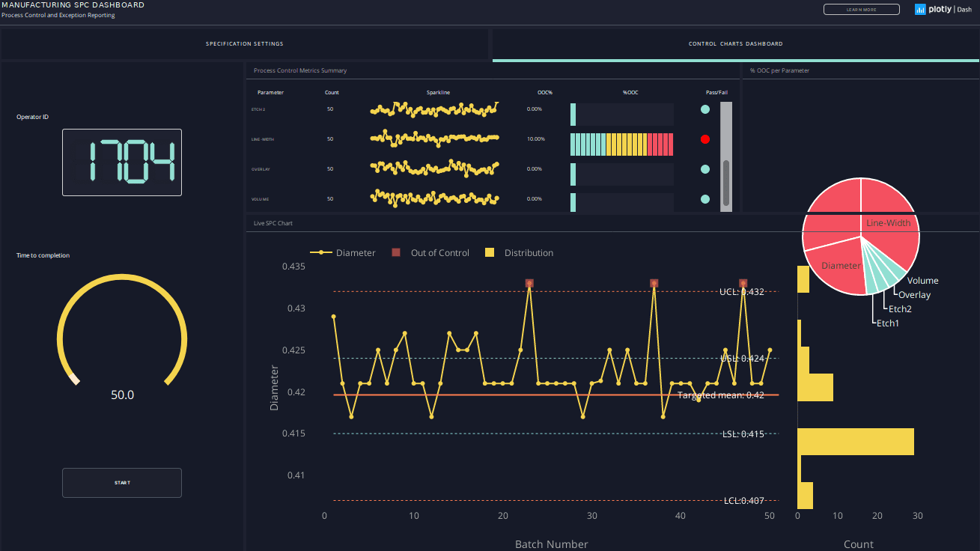Click the Plotly Dash logo
This screenshot has width=980, height=551.
(x=943, y=10)
